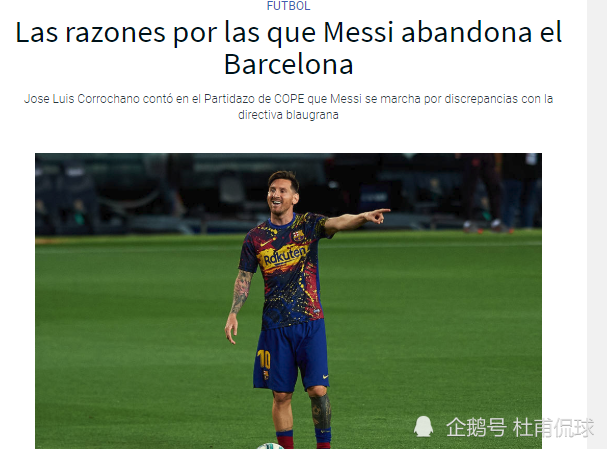Click the FC Barcelona crest on shirt

[298, 236]
